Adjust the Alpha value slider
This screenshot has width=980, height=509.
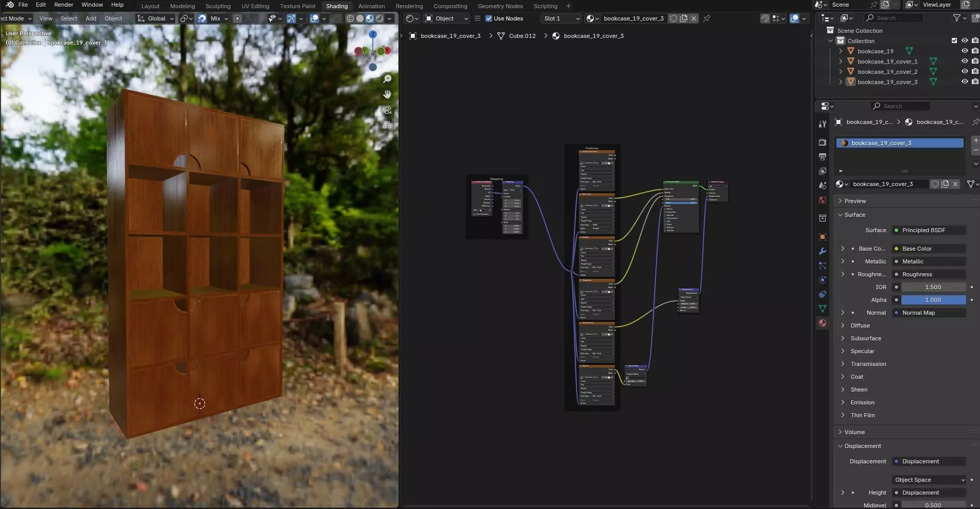pos(933,300)
